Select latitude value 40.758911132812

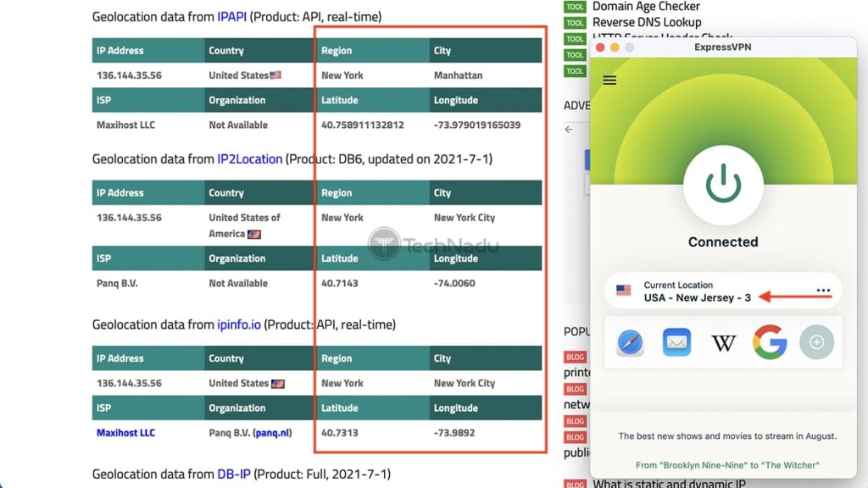[x=363, y=125]
